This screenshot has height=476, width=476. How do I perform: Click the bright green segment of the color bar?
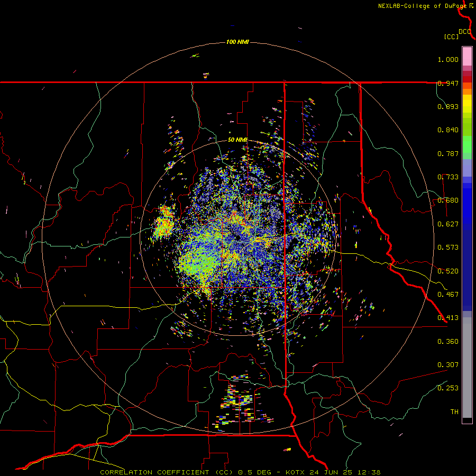(x=467, y=144)
